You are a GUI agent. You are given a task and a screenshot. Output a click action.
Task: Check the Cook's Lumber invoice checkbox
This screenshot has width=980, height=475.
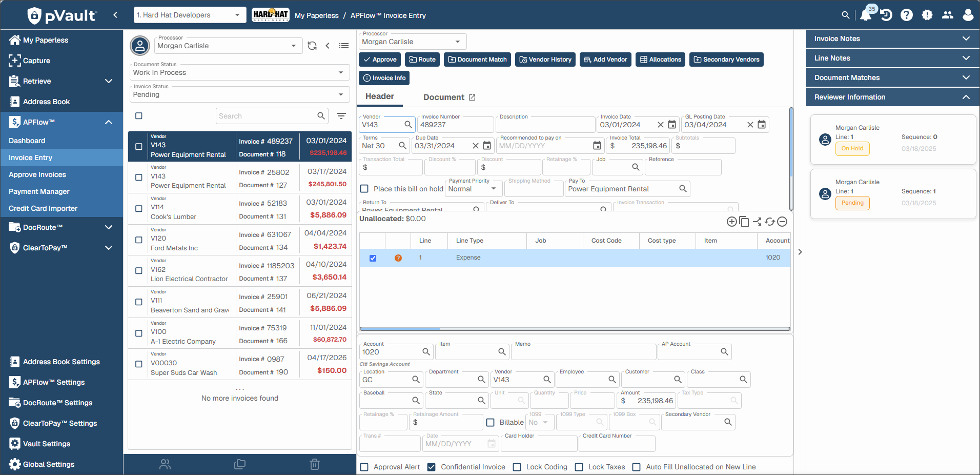pos(139,209)
